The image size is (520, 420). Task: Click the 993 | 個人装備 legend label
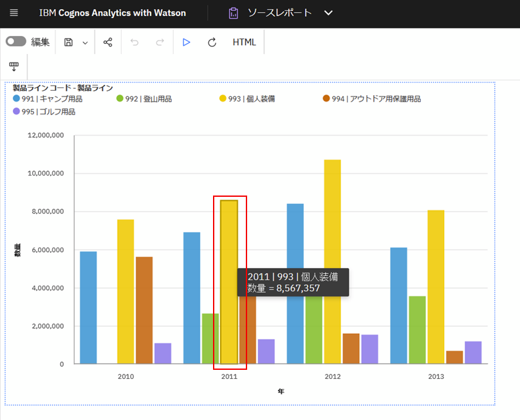coord(252,99)
